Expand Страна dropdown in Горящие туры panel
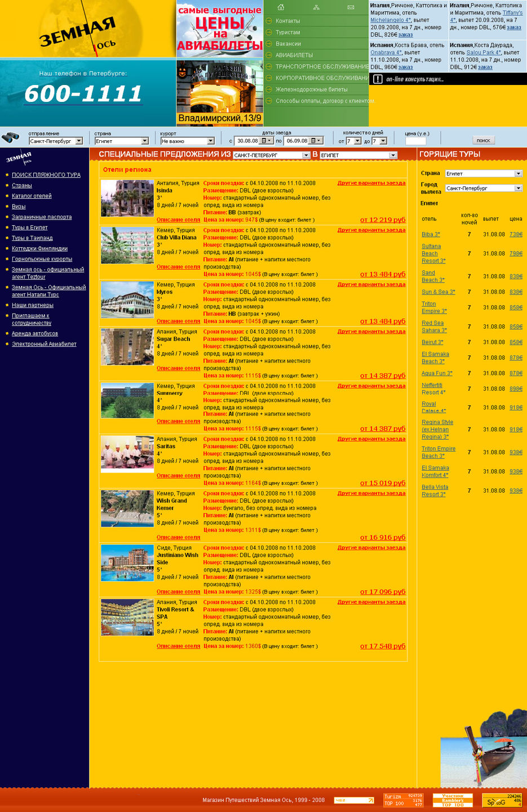527x812 pixels. click(518, 173)
